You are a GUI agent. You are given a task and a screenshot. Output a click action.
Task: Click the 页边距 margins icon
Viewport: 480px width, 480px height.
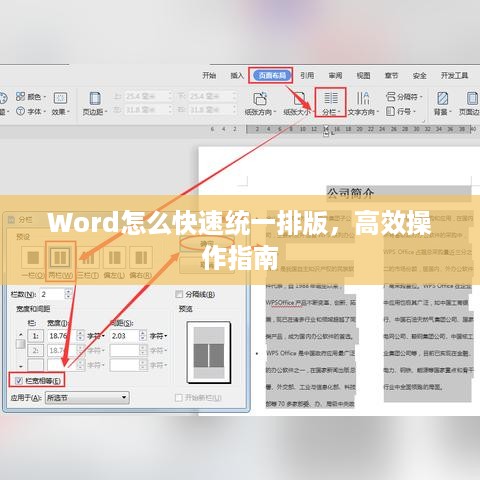[95, 98]
